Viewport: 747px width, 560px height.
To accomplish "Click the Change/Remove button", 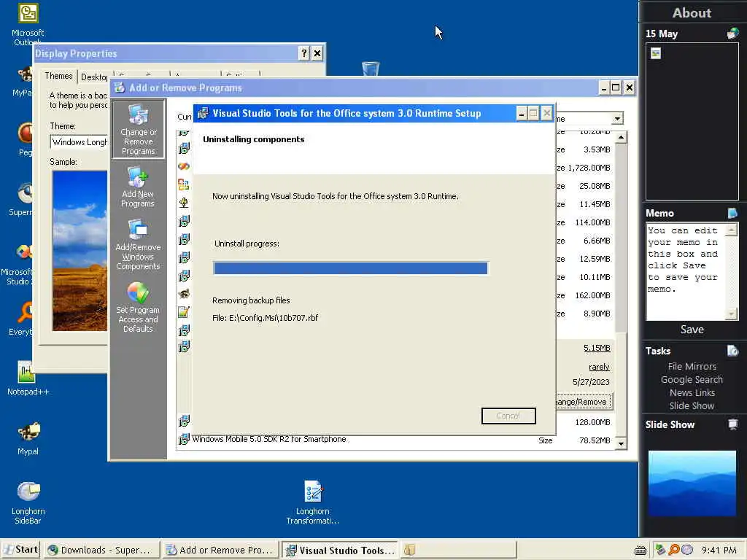I will coord(584,402).
